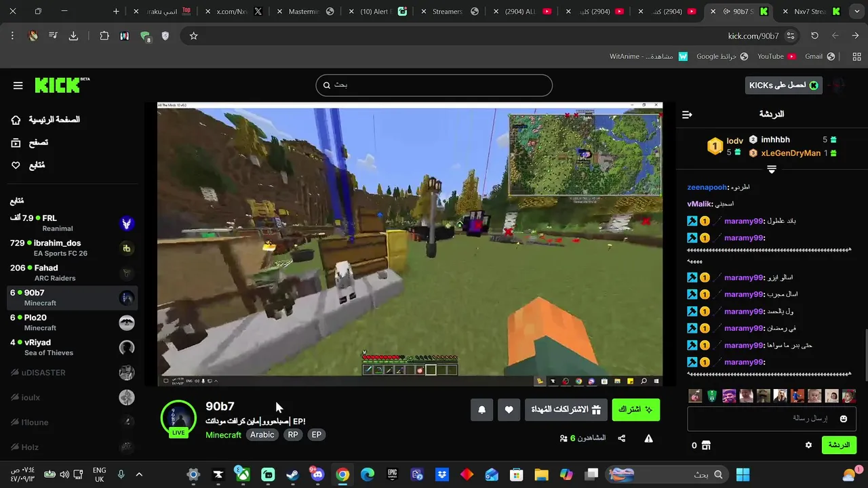Image resolution: width=868 pixels, height=488 pixels.
Task: Open the share icon below the stream
Action: click(622, 439)
